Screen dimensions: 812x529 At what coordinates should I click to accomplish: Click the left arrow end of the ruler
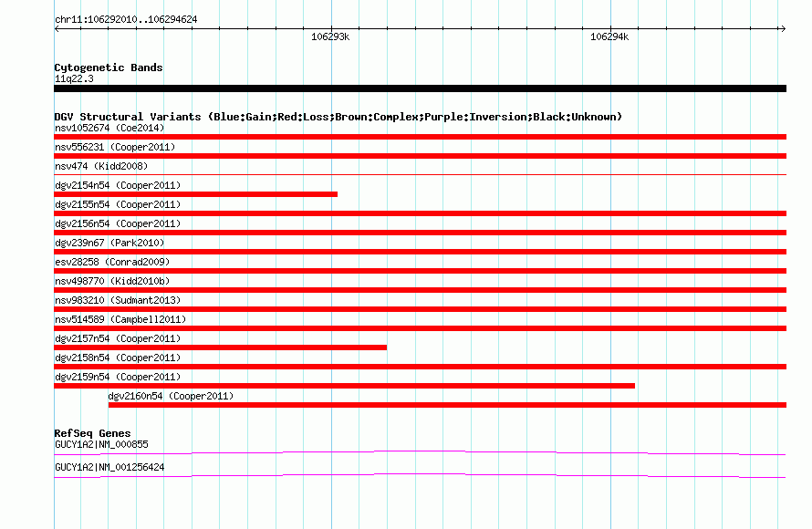point(57,28)
